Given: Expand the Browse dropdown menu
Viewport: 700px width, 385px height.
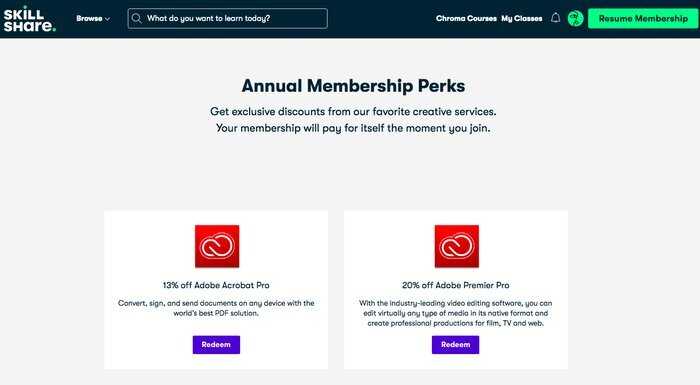Looking at the screenshot, I should point(93,18).
